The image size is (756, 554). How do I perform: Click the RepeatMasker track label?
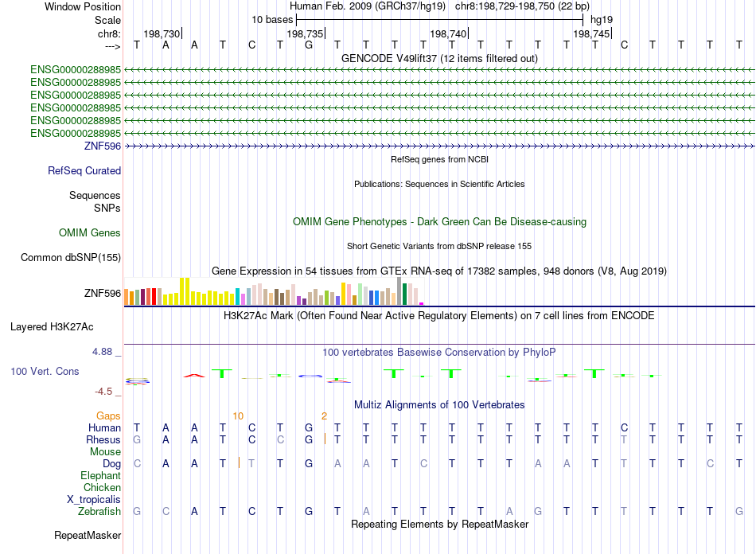[x=88, y=536]
